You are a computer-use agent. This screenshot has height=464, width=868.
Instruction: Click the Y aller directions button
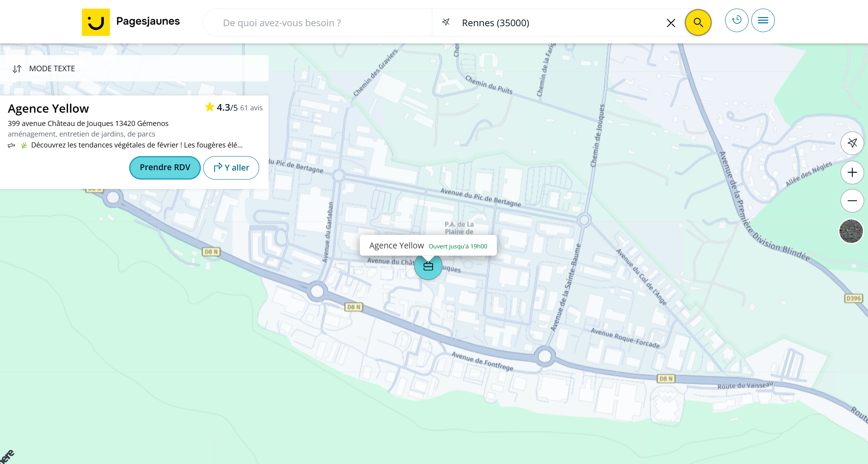(x=231, y=167)
